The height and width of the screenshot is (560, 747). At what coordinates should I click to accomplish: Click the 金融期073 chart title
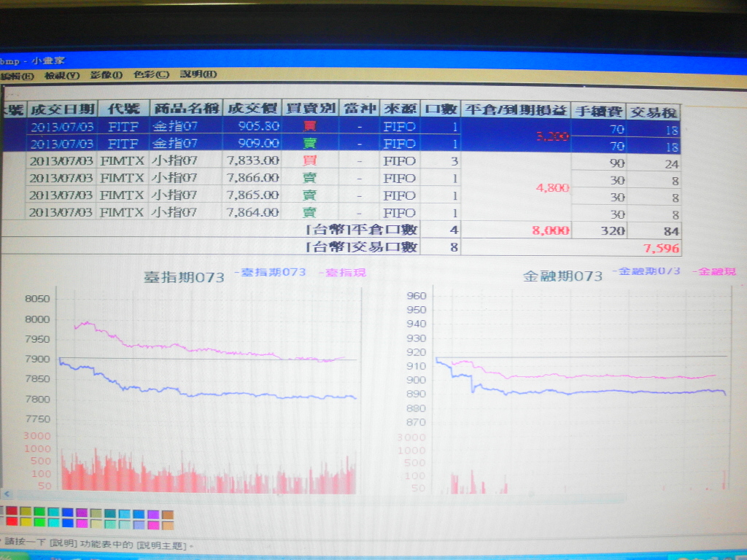tap(562, 276)
